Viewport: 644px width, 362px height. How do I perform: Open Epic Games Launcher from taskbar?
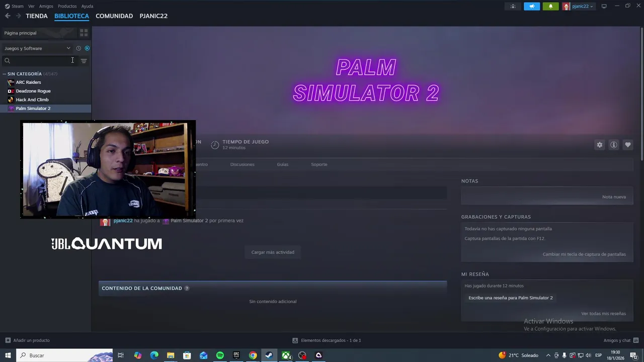click(x=236, y=355)
